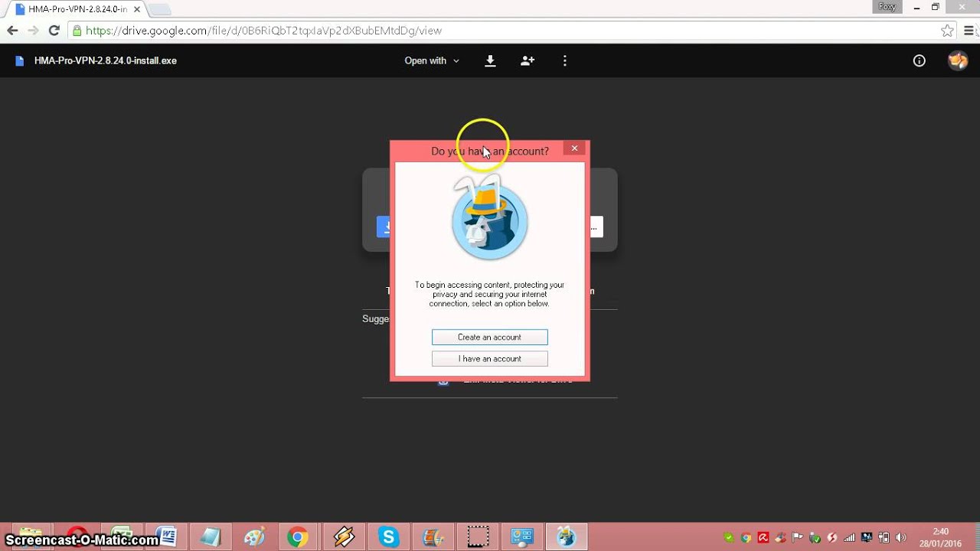This screenshot has width=980, height=551.
Task: Go back in Chrome
Action: (12, 31)
